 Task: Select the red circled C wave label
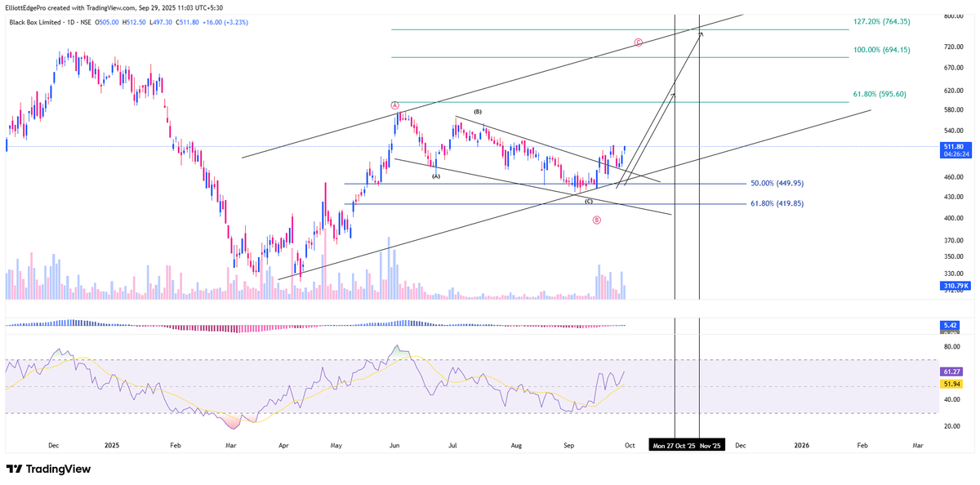(x=639, y=42)
